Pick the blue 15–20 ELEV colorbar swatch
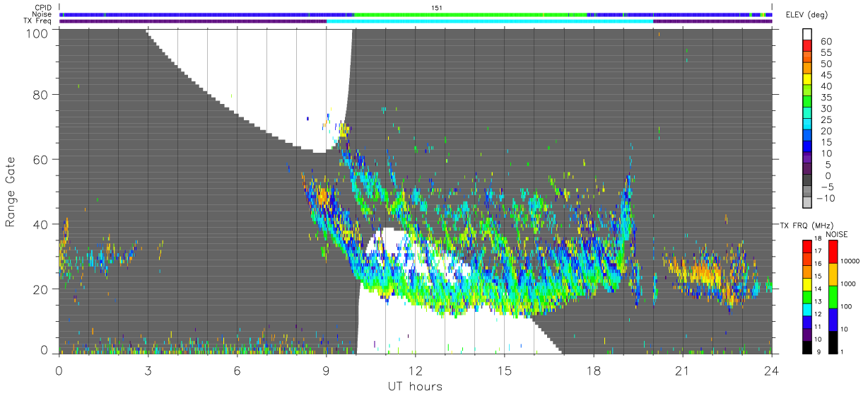This screenshot has height=401, width=868. point(807,136)
